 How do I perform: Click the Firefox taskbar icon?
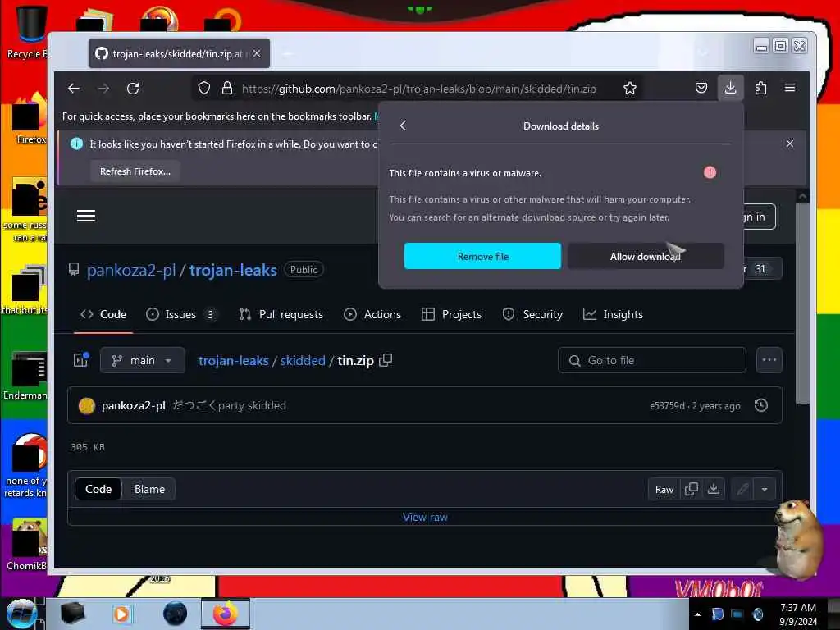(x=226, y=614)
